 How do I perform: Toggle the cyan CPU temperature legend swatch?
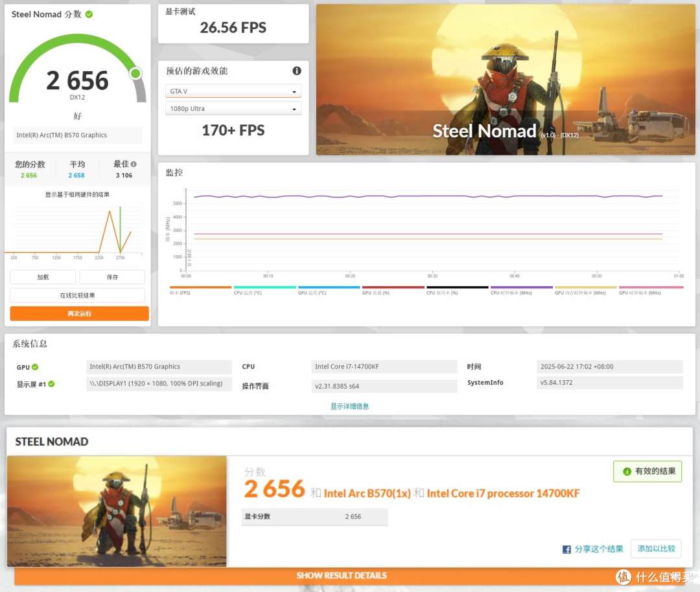264,288
